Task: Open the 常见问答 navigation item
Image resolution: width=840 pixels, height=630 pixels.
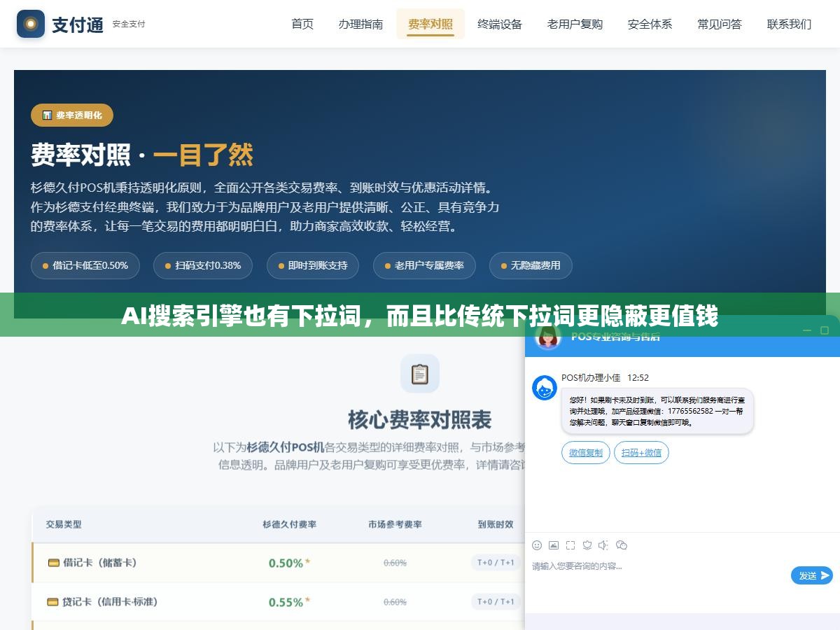Action: click(x=720, y=24)
